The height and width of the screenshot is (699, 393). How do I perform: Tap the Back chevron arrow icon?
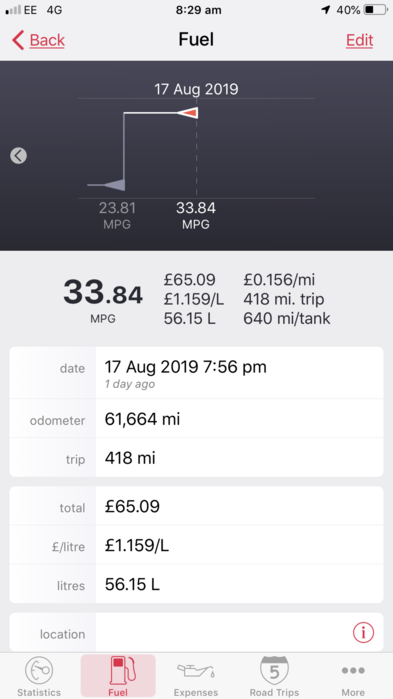tap(18, 40)
